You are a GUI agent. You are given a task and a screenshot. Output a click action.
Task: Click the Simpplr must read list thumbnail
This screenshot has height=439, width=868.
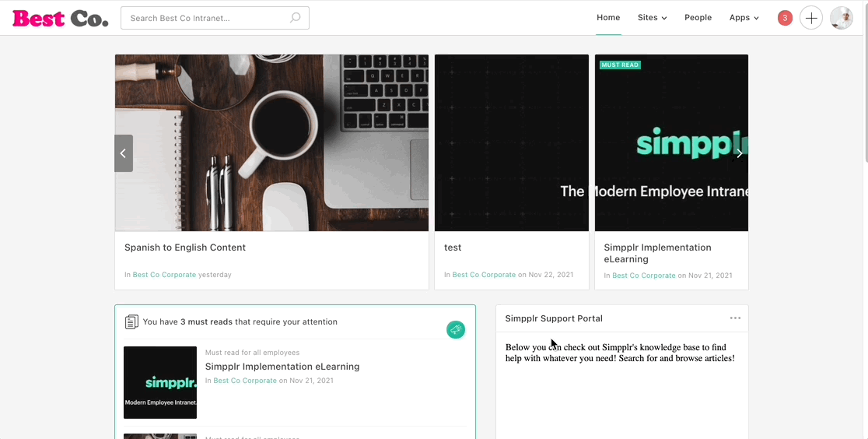coord(160,382)
